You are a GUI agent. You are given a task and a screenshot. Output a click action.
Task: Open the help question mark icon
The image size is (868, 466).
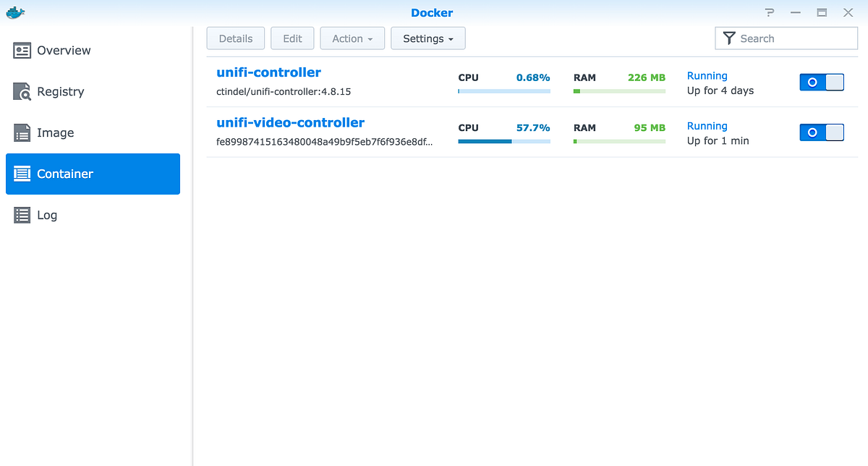pos(770,12)
